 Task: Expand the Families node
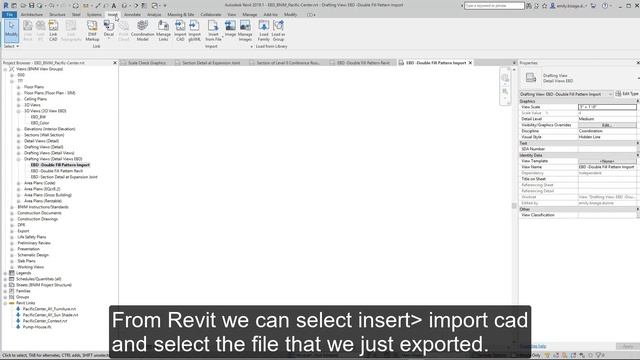(x=5, y=291)
